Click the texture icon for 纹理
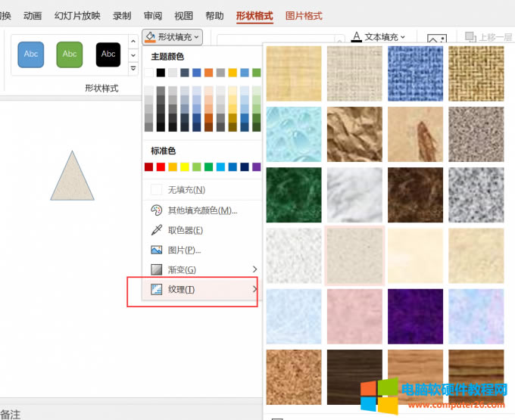 click(x=157, y=289)
